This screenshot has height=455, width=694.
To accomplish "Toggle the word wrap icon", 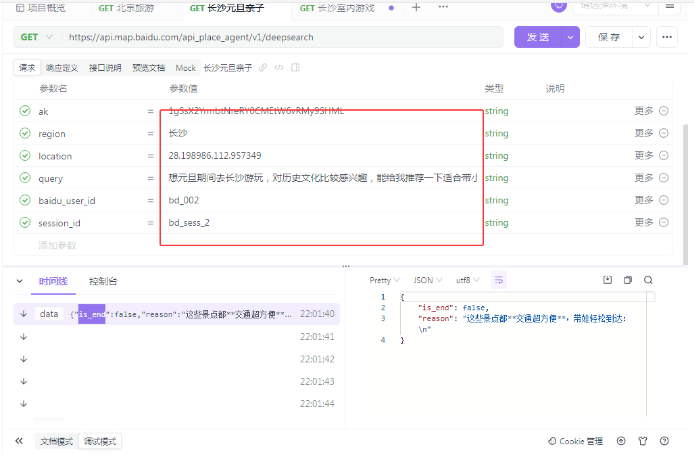I will point(499,280).
